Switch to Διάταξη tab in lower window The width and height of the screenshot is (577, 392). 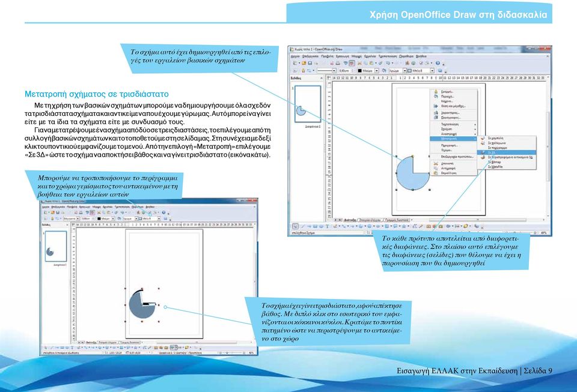(x=91, y=342)
